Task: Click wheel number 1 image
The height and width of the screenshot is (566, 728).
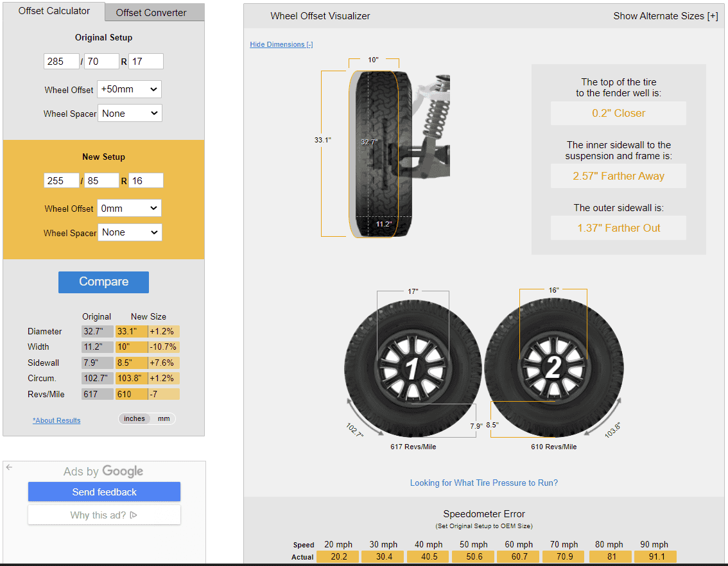Action: [412, 368]
